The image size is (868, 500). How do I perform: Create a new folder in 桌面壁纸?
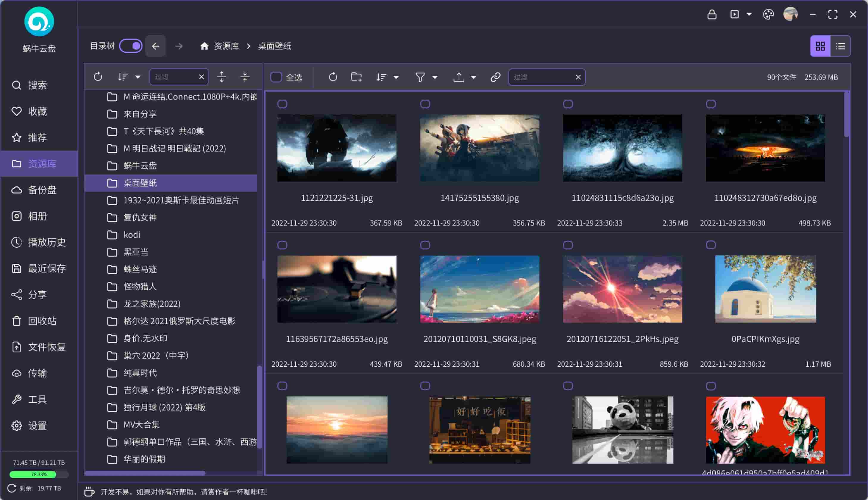click(356, 77)
